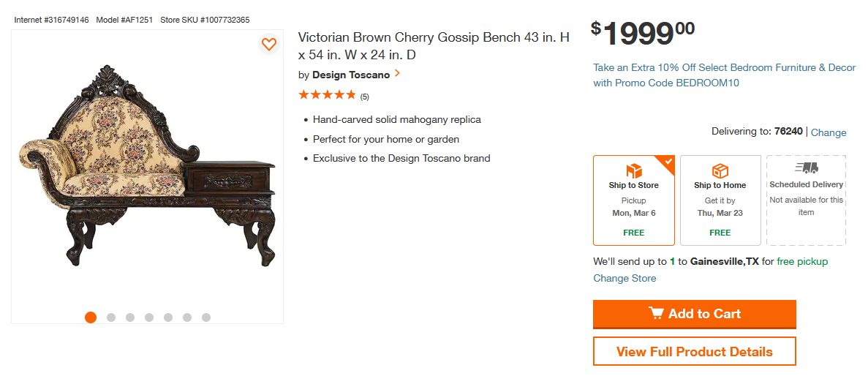Go to the last carousel image dot
This screenshot has width=868, height=376.
click(x=206, y=317)
